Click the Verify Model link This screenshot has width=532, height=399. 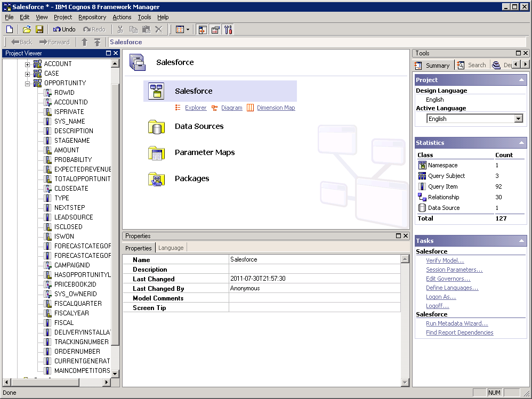445,260
